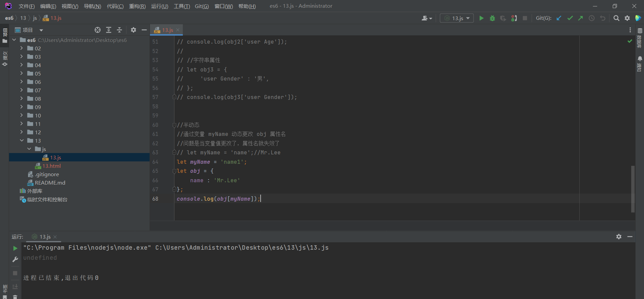Screen dimensions: 644x299
Task: Open the 13.js run configuration dropdown
Action: tap(457, 18)
